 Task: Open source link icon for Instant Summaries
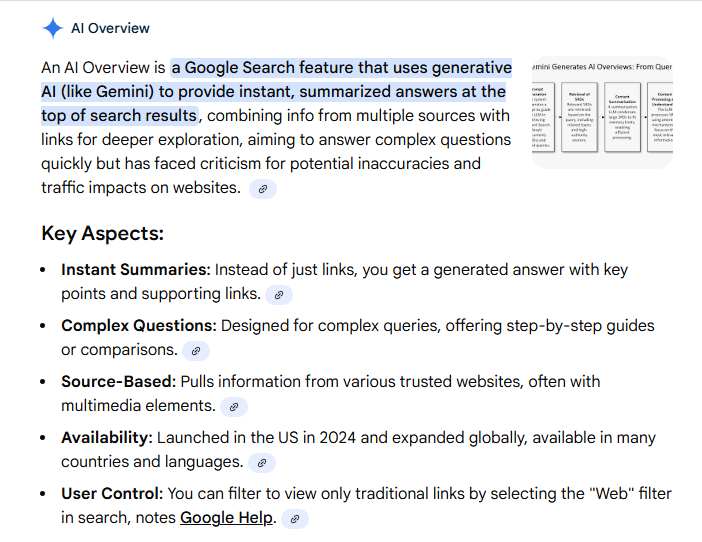[279, 295]
